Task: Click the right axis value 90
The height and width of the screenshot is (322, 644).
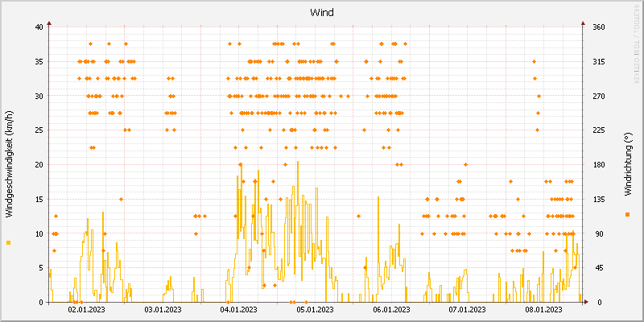Action: [x=598, y=233]
